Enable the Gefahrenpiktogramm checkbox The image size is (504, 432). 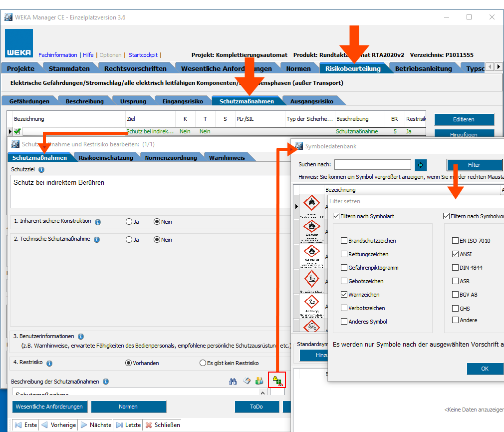coord(344,268)
